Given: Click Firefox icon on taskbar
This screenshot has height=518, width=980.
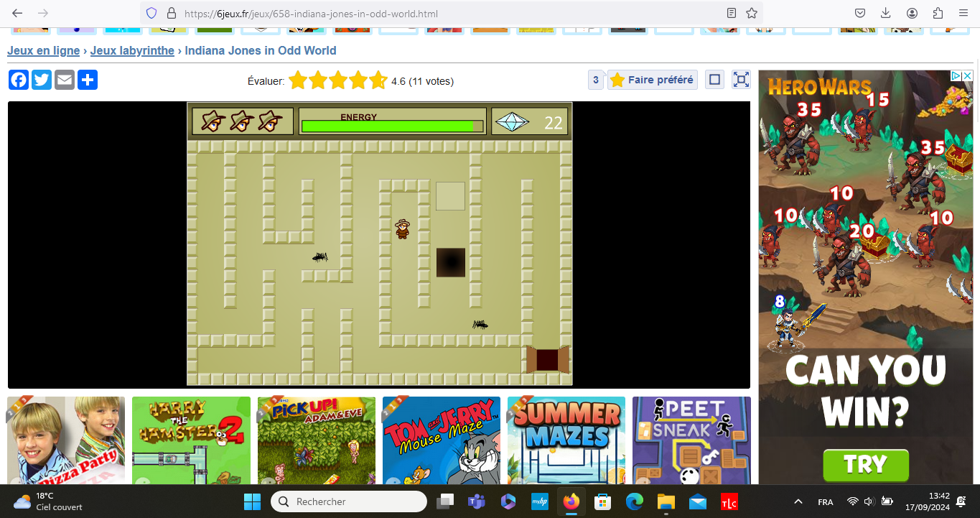Looking at the screenshot, I should click(x=571, y=501).
